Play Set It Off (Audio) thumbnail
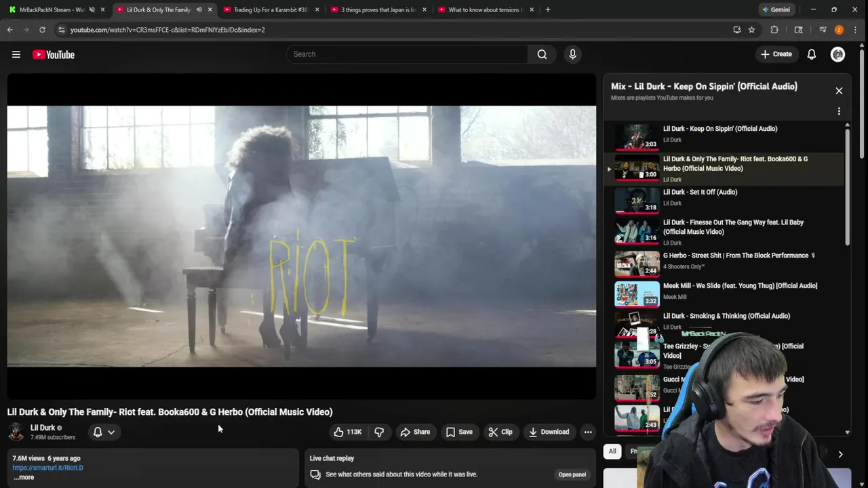The height and width of the screenshot is (488, 868). click(x=637, y=200)
